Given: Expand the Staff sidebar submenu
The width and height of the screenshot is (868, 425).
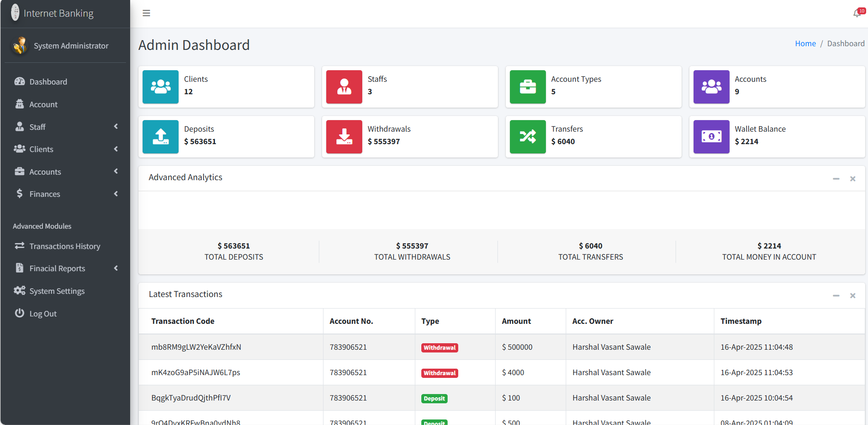Looking at the screenshot, I should click(x=65, y=127).
